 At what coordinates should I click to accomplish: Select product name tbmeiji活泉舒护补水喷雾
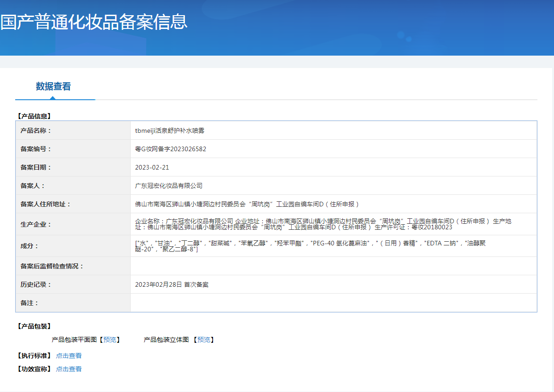coord(170,131)
